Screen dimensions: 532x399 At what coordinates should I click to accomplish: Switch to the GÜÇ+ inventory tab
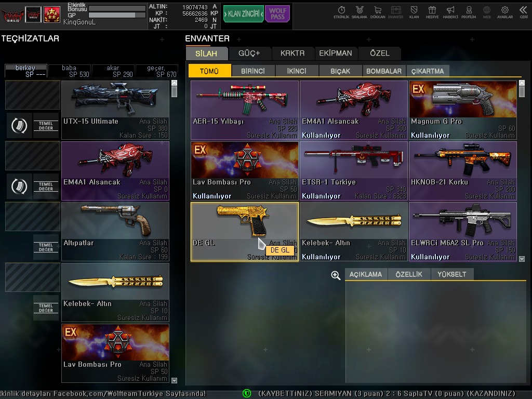click(x=249, y=54)
